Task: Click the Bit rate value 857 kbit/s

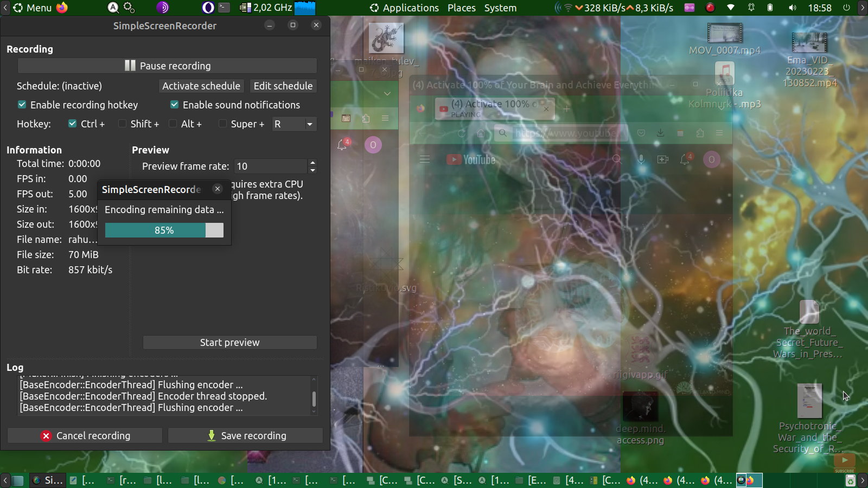Action: (90, 269)
